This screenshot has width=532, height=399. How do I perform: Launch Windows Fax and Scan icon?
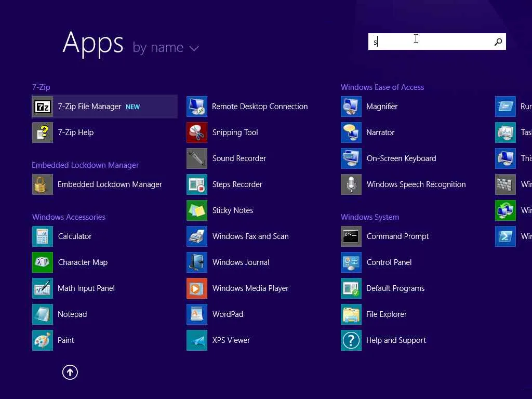[x=197, y=236]
